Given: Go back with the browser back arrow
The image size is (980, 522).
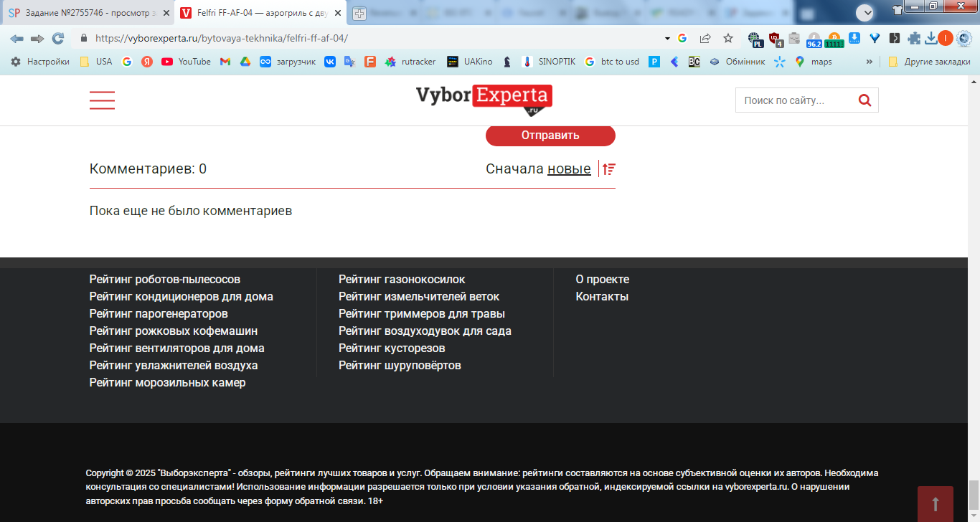Looking at the screenshot, I should click(17, 38).
